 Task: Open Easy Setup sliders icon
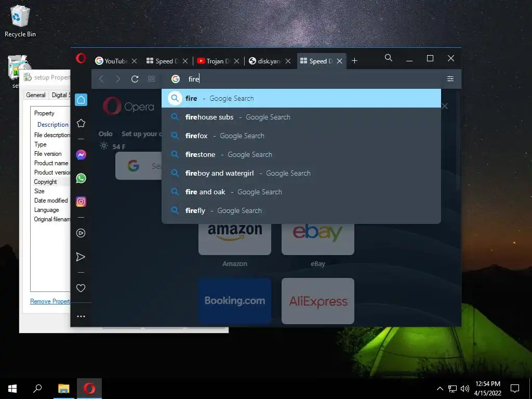tap(450, 79)
